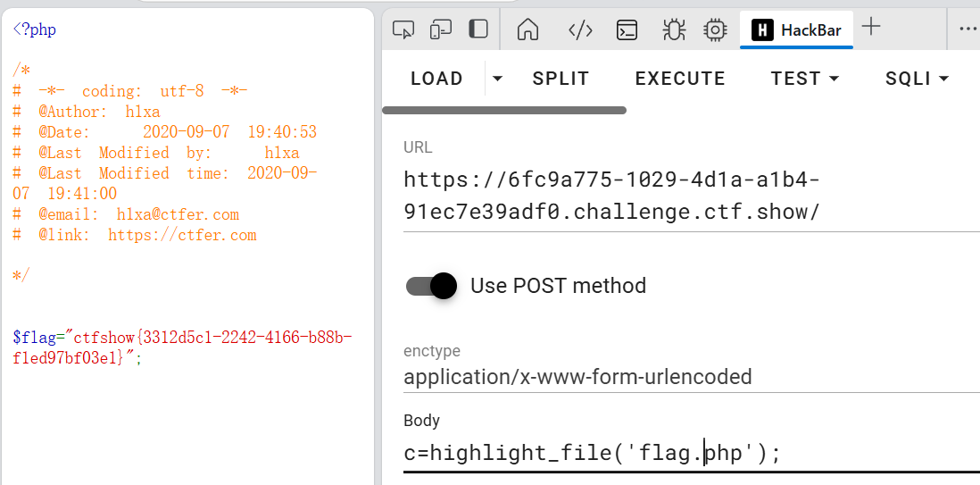This screenshot has height=485, width=980.
Task: Open the Elements panel code icon
Action: 580,29
